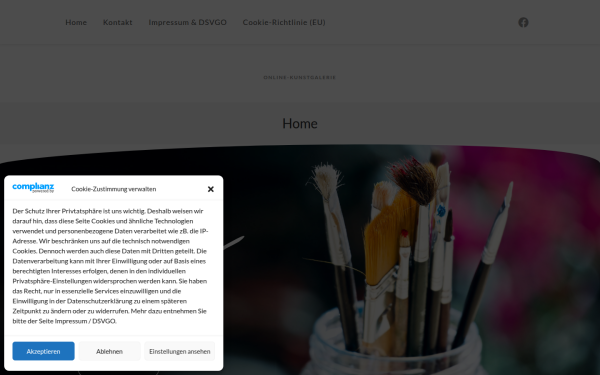This screenshot has width=600, height=375.
Task: Open the Facebook icon link
Action: [523, 22]
